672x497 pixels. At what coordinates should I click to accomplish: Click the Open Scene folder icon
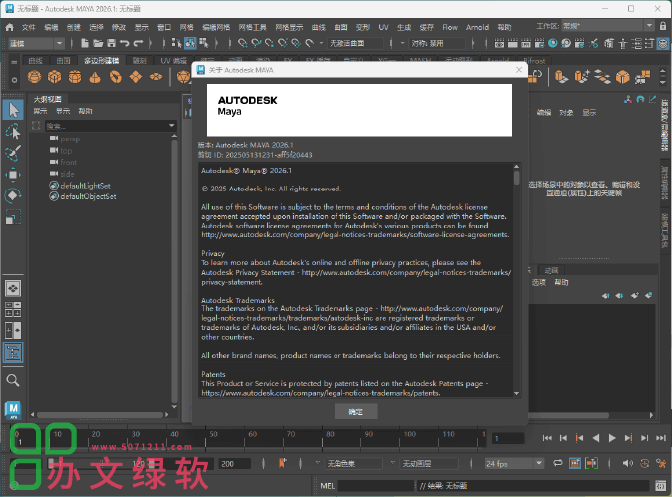coord(98,43)
